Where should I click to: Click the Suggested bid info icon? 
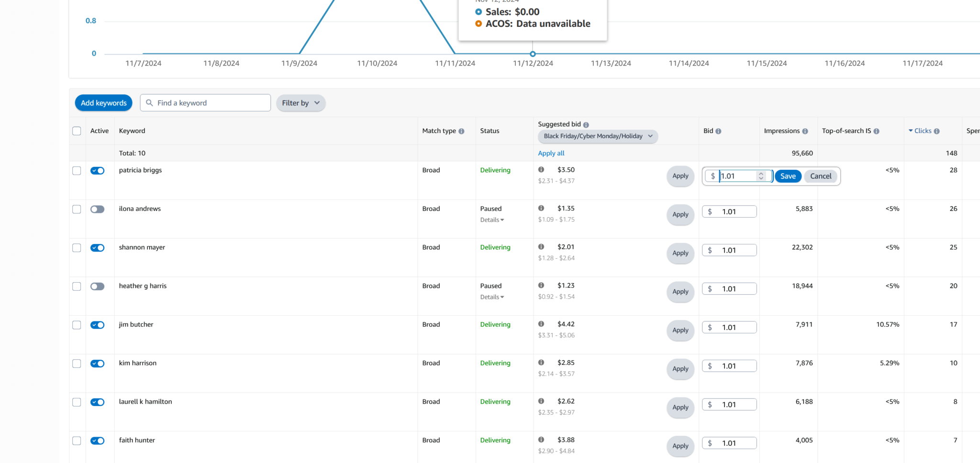[x=586, y=124]
